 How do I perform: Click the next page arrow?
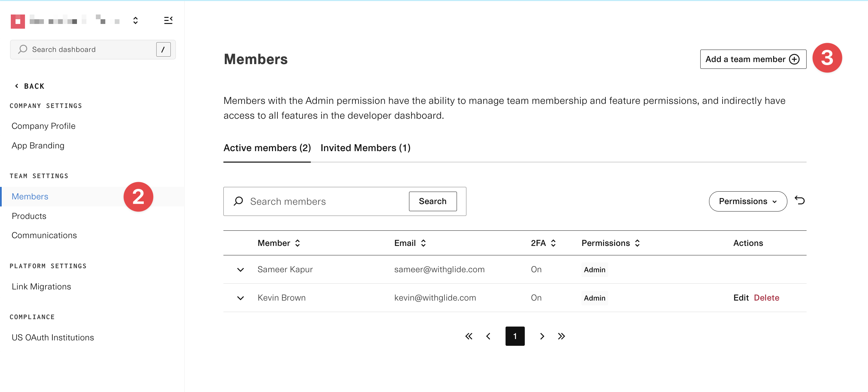point(542,336)
